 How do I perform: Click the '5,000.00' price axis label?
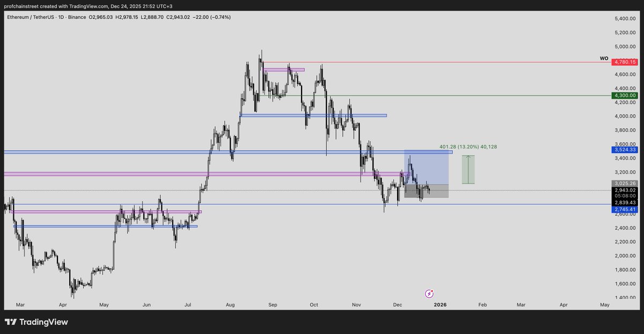click(x=625, y=46)
